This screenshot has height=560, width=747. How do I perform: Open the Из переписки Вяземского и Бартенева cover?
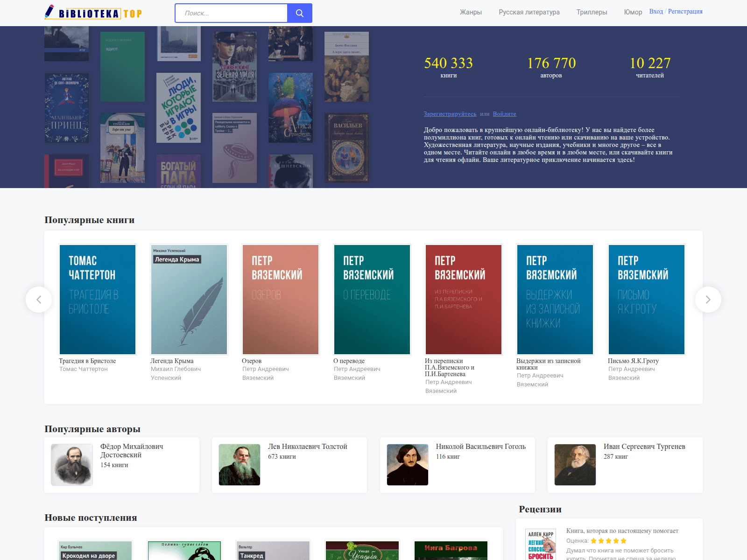(x=464, y=300)
